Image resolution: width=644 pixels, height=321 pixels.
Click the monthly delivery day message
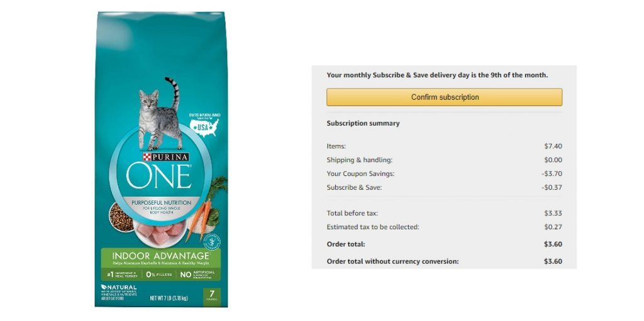tap(437, 75)
